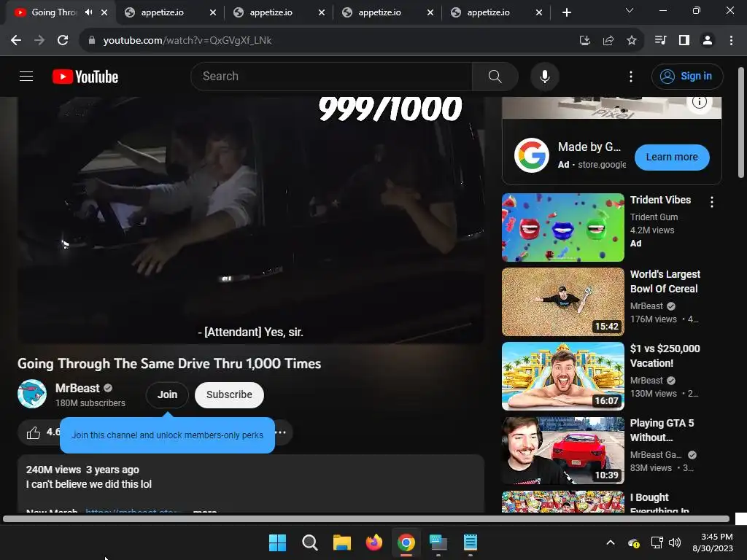Click the horizontal scrollbar
The width and height of the screenshot is (747, 560).
[x=366, y=519]
